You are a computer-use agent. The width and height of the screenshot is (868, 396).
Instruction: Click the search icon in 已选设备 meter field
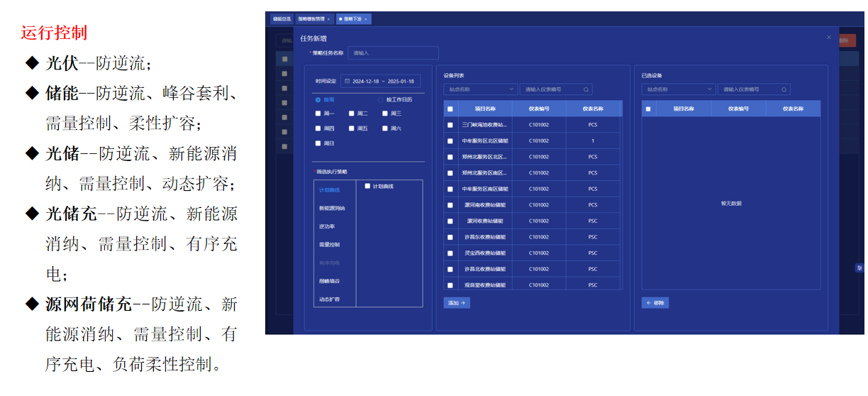tap(784, 89)
